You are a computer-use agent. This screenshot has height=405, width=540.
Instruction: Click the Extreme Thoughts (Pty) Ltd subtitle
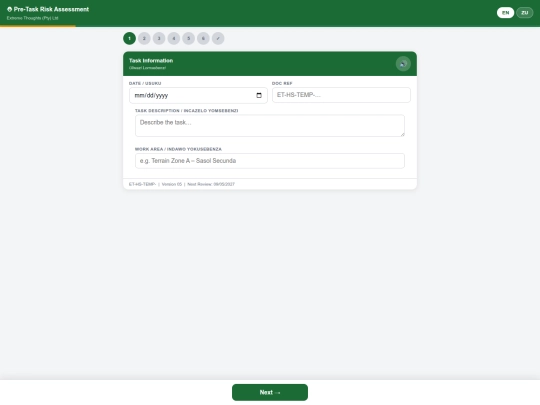(32, 18)
